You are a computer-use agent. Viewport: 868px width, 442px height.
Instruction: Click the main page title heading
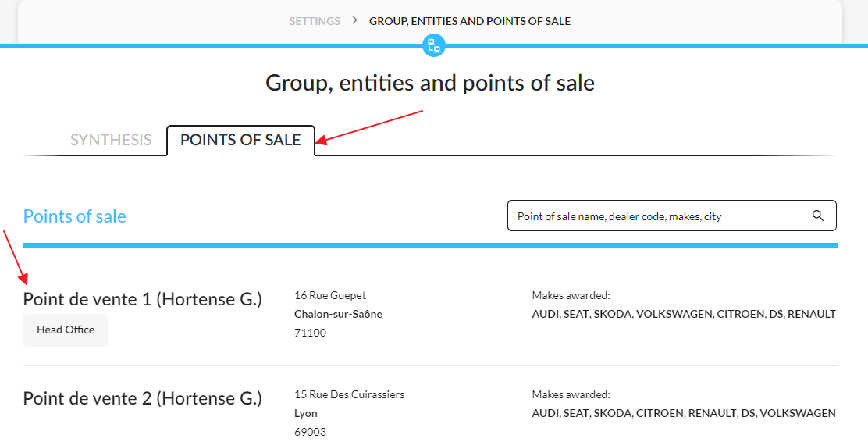click(430, 83)
